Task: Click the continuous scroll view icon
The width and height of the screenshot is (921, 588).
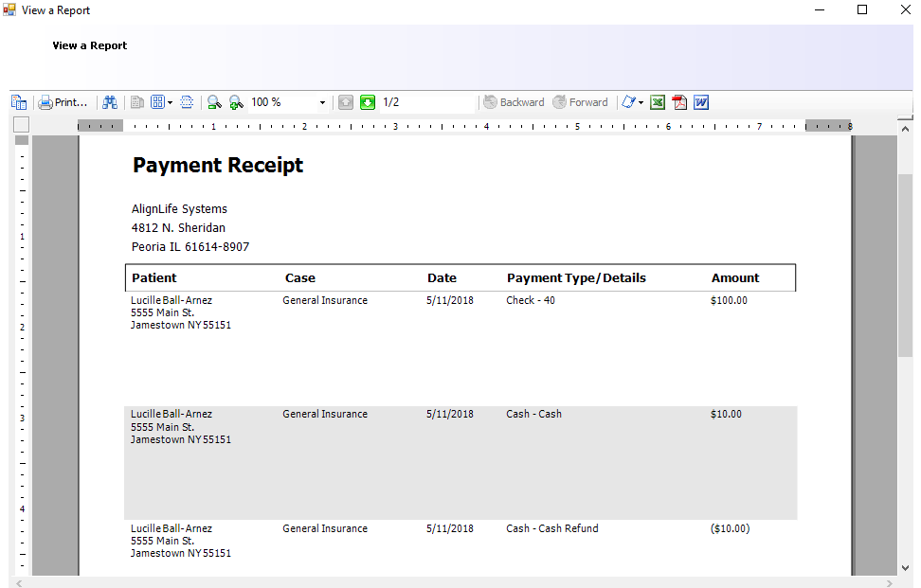Action: coord(187,102)
